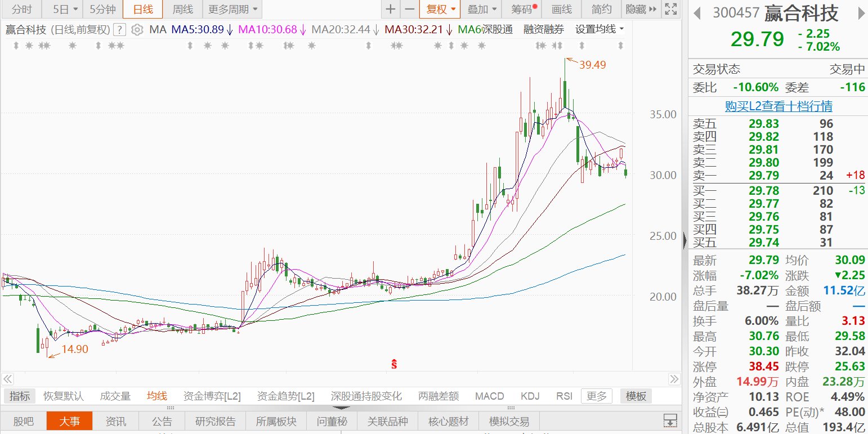Open MA indicator settings gear icon
Viewport: 868px width, 434px height.
point(137,30)
